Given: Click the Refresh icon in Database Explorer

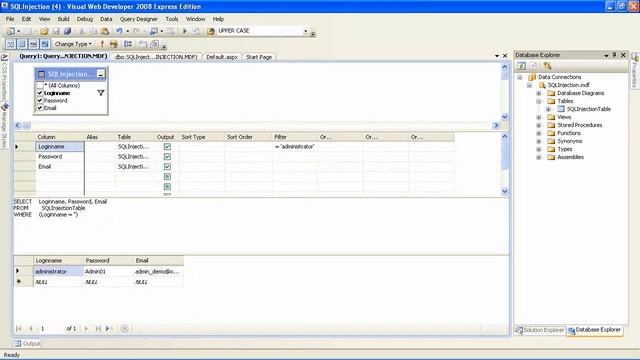Looking at the screenshot, I should click(x=521, y=66).
